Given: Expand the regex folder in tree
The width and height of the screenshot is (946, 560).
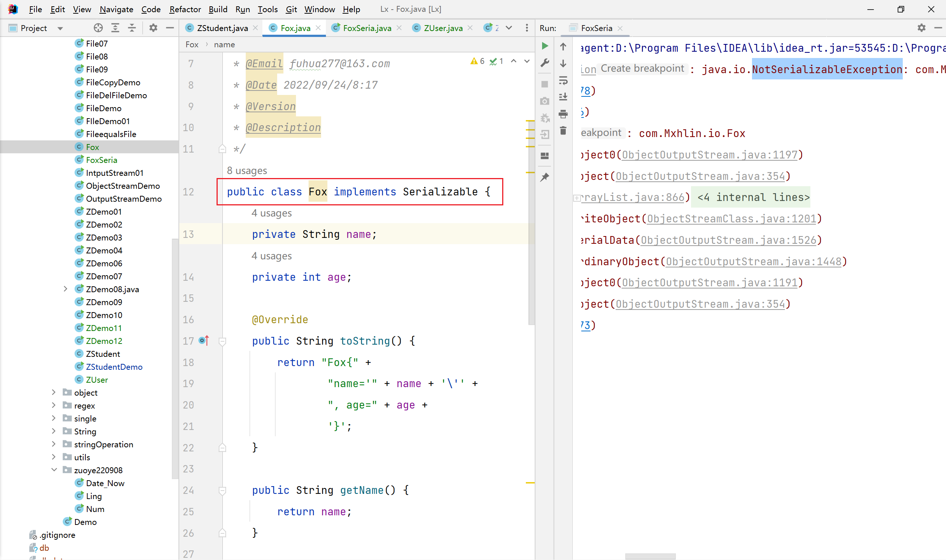Looking at the screenshot, I should pyautogui.click(x=54, y=405).
